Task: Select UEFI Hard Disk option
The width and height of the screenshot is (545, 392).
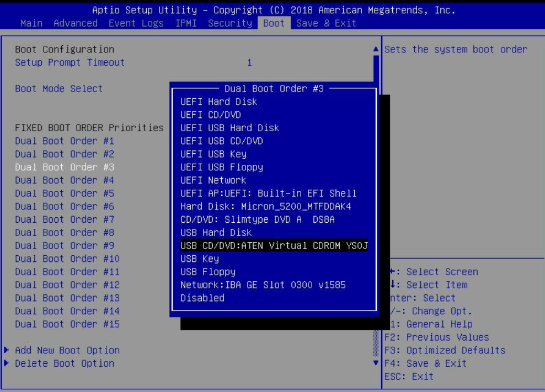Action: [218, 101]
